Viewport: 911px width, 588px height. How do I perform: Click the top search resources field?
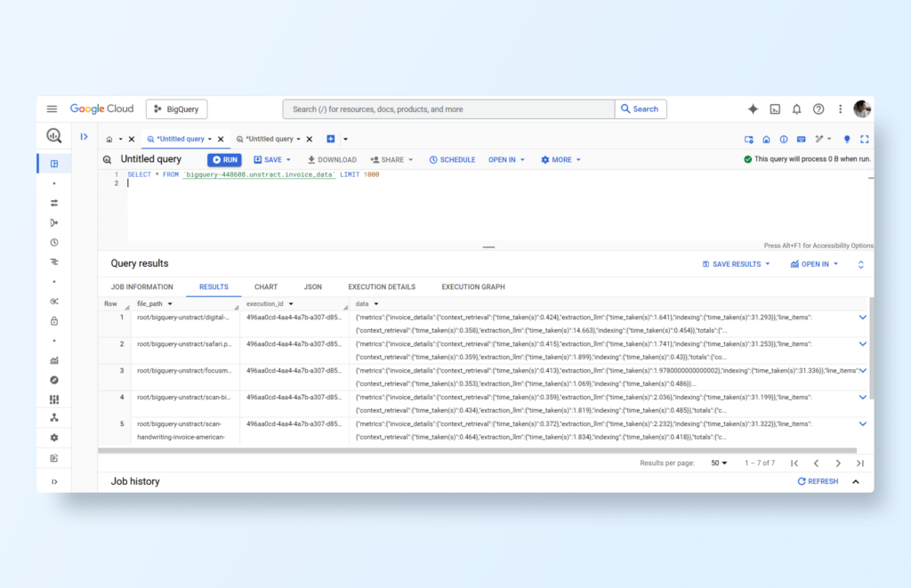tap(448, 109)
